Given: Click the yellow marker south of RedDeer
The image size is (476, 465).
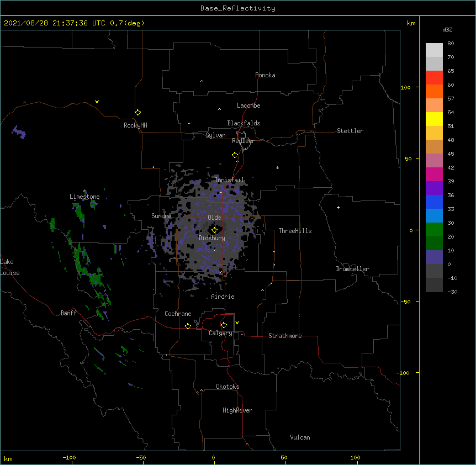Looking at the screenshot, I should [235, 155].
